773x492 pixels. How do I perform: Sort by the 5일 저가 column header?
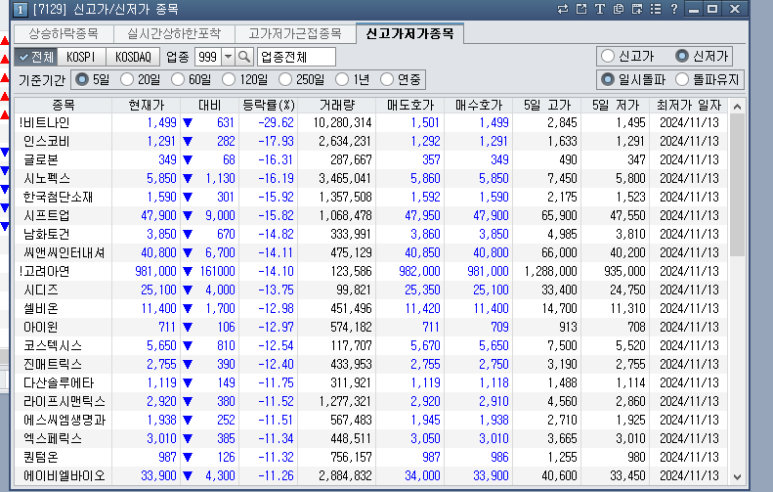(x=616, y=105)
